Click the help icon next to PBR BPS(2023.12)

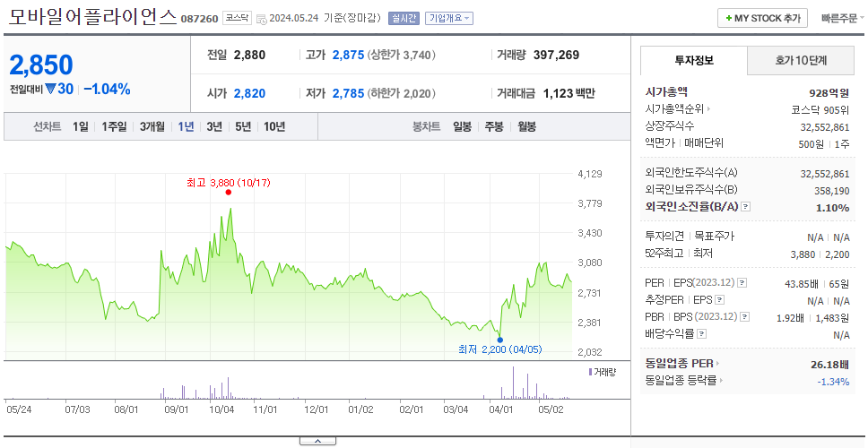pos(745,317)
